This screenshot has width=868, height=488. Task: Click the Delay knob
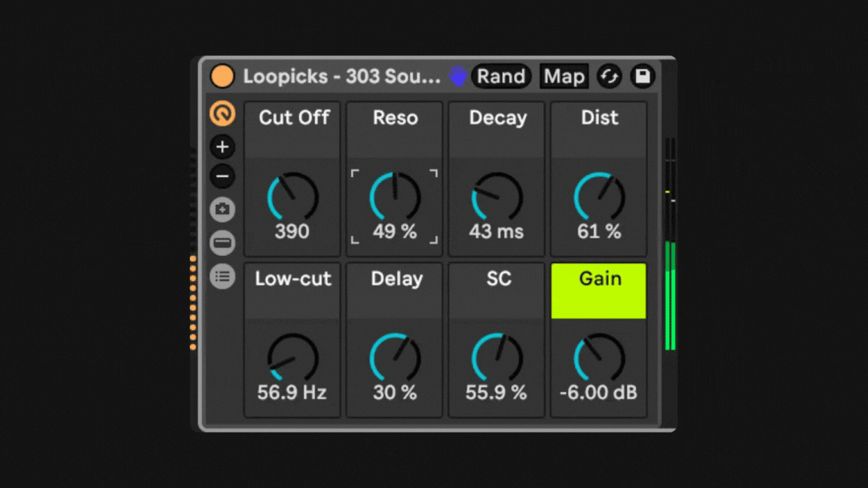tap(395, 358)
